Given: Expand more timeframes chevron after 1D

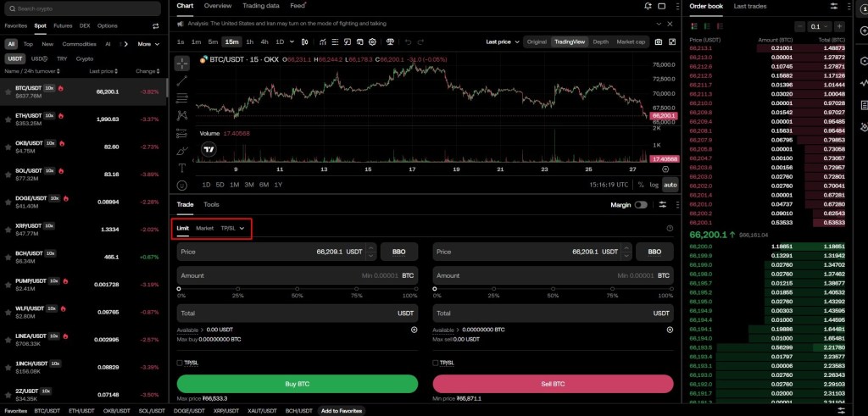Looking at the screenshot, I should pos(292,42).
